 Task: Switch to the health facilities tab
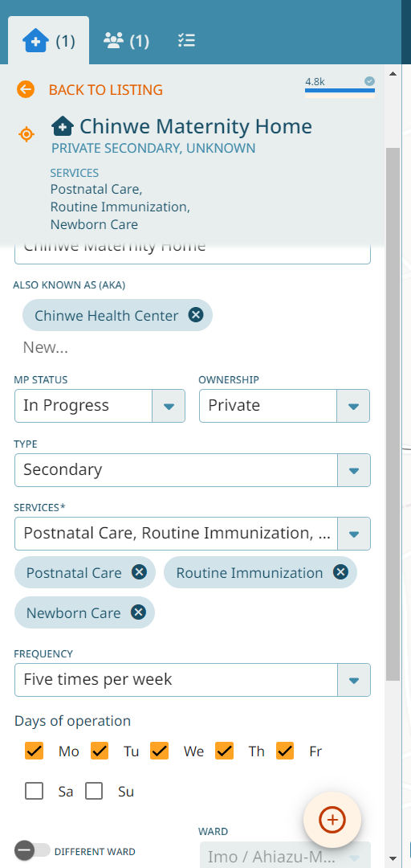[x=49, y=41]
